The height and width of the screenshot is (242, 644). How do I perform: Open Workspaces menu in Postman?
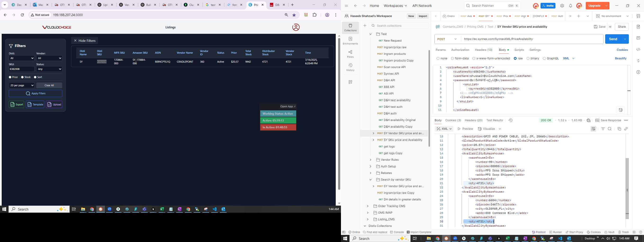pyautogui.click(x=395, y=6)
